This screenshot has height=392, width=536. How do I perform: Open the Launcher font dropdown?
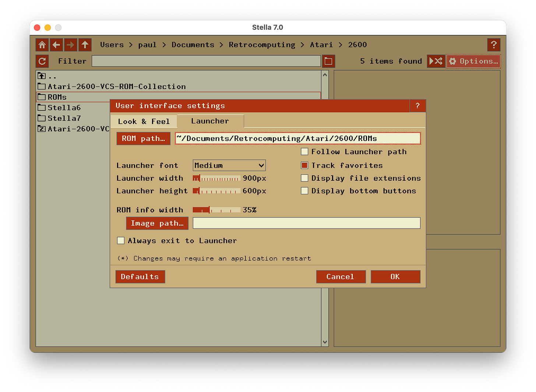(229, 165)
